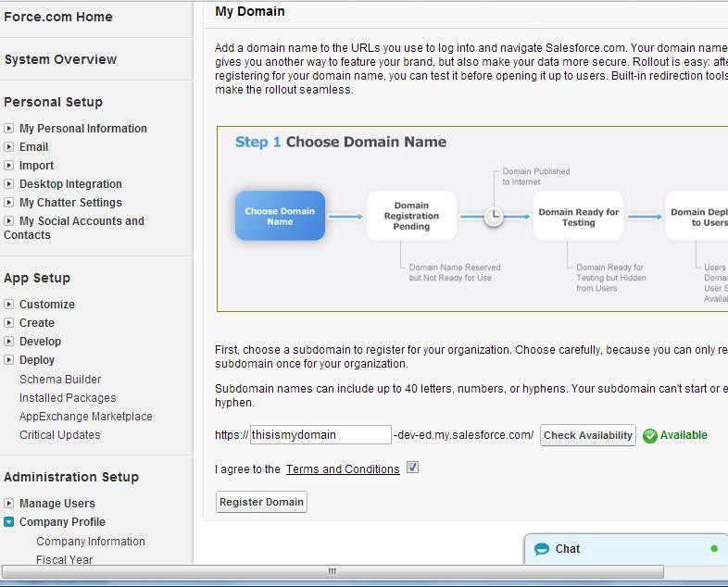This screenshot has width=728, height=587.
Task: Click the Company Profile label
Action: pos(62,521)
